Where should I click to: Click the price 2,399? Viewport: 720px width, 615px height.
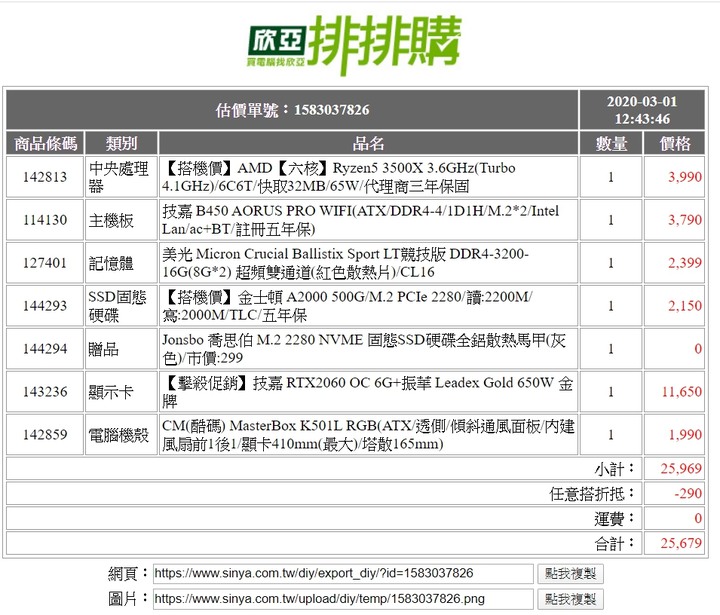pyautogui.click(x=685, y=263)
